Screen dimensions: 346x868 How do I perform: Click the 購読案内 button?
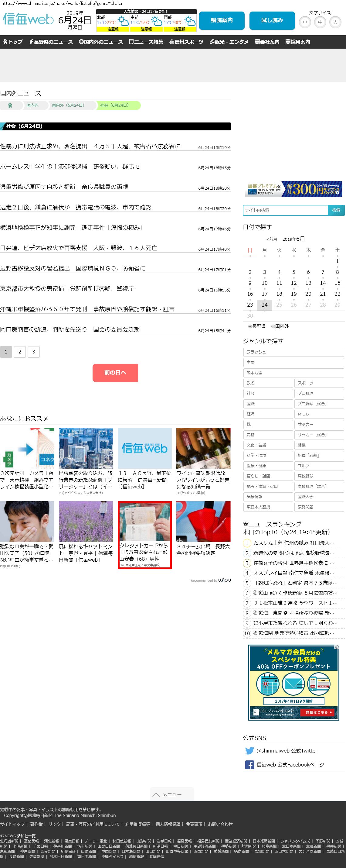222,21
